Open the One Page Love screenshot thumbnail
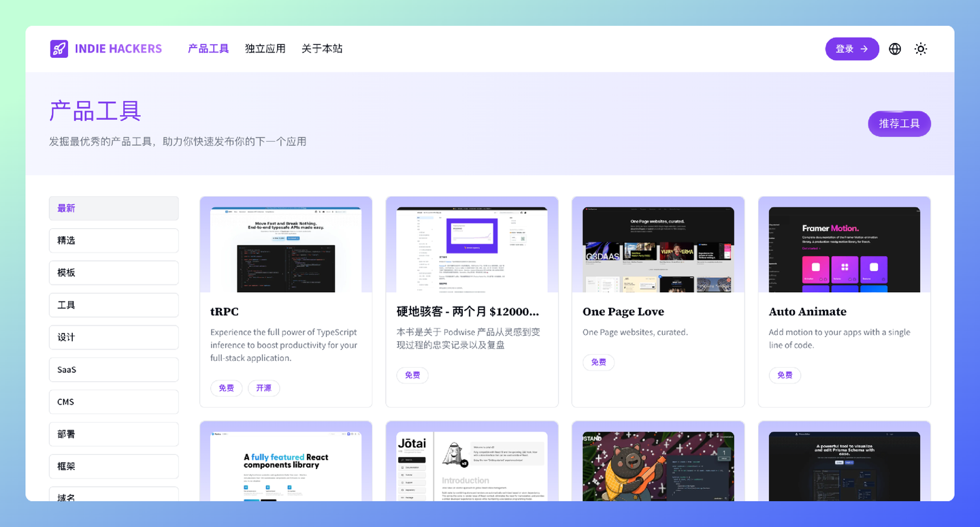 pos(658,250)
